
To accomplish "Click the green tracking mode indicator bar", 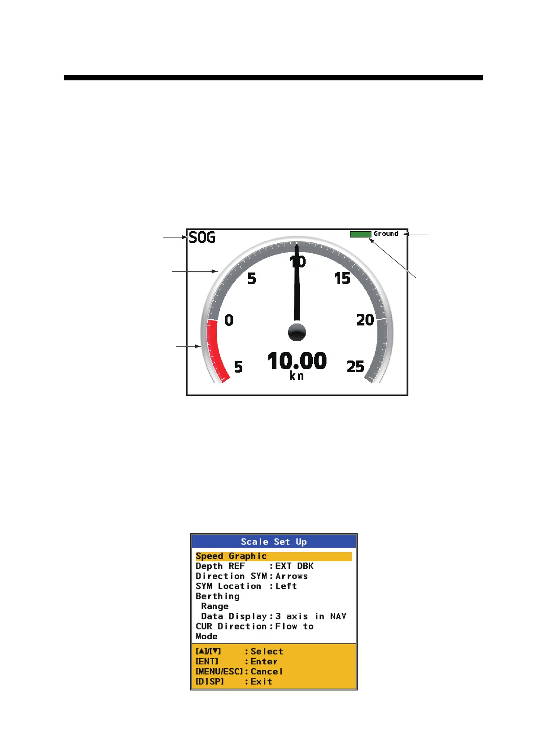I will pyautogui.click(x=360, y=234).
